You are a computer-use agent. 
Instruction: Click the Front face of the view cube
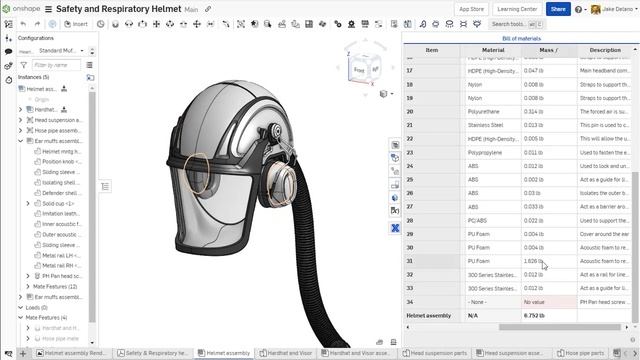point(359,70)
